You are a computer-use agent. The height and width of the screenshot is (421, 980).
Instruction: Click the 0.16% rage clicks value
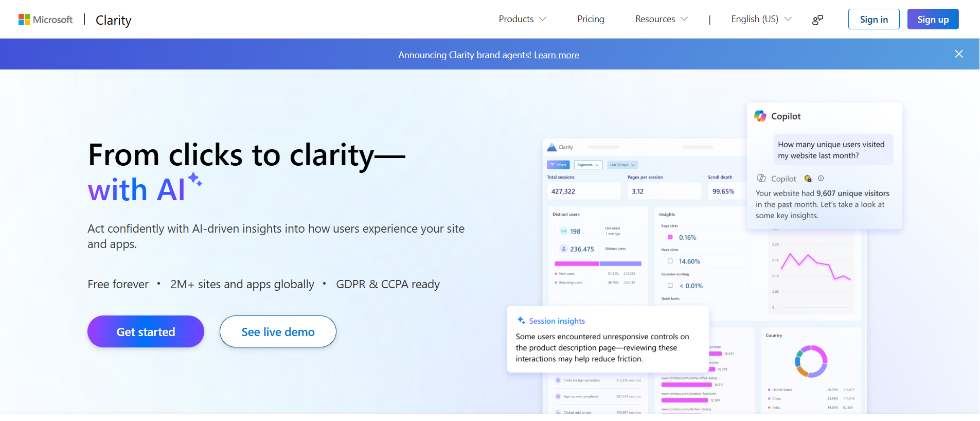coord(688,237)
